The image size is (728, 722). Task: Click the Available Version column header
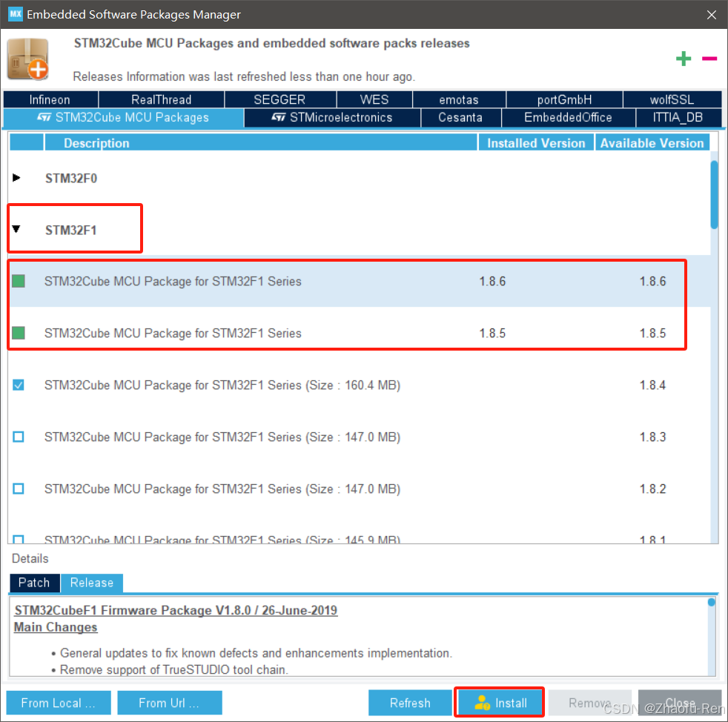tap(652, 143)
